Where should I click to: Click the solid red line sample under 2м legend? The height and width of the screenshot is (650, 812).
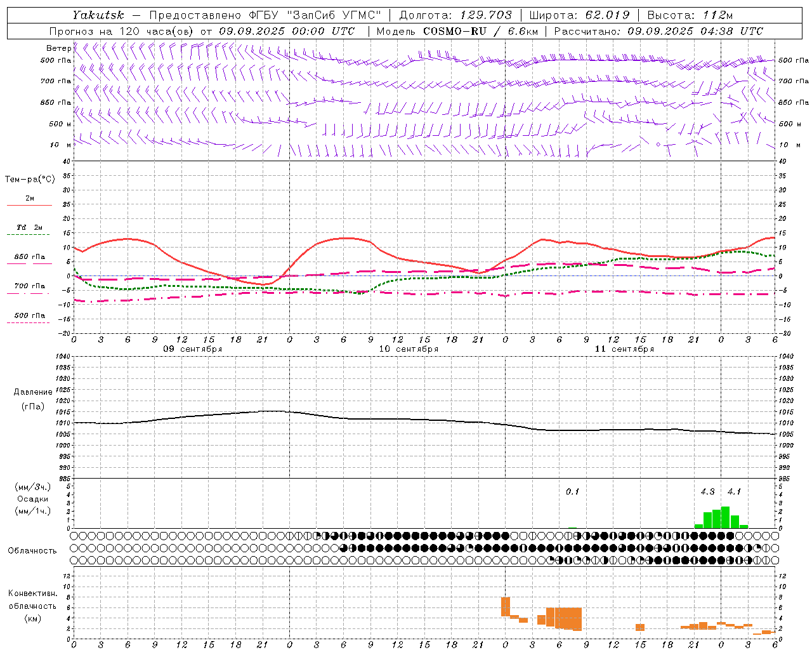pos(29,205)
